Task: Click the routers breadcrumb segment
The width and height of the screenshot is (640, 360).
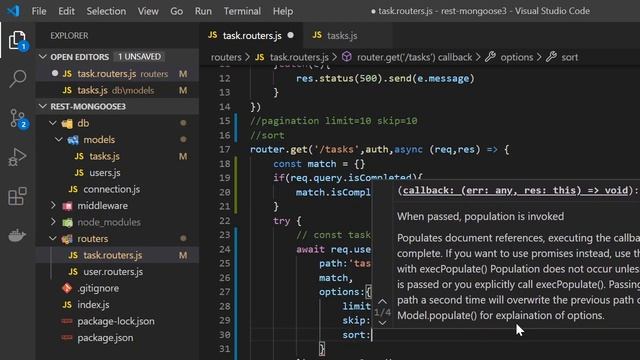Action: click(226, 57)
